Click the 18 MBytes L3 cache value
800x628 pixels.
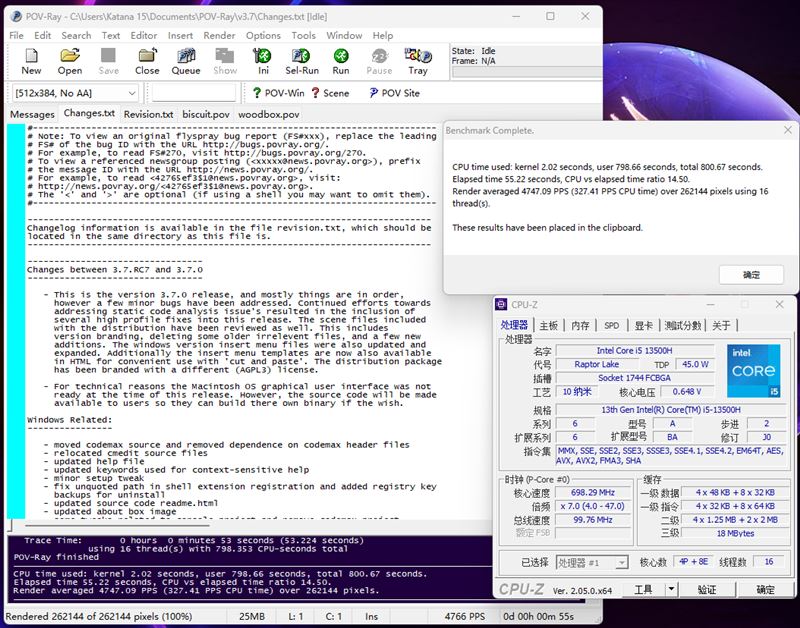coord(735,533)
